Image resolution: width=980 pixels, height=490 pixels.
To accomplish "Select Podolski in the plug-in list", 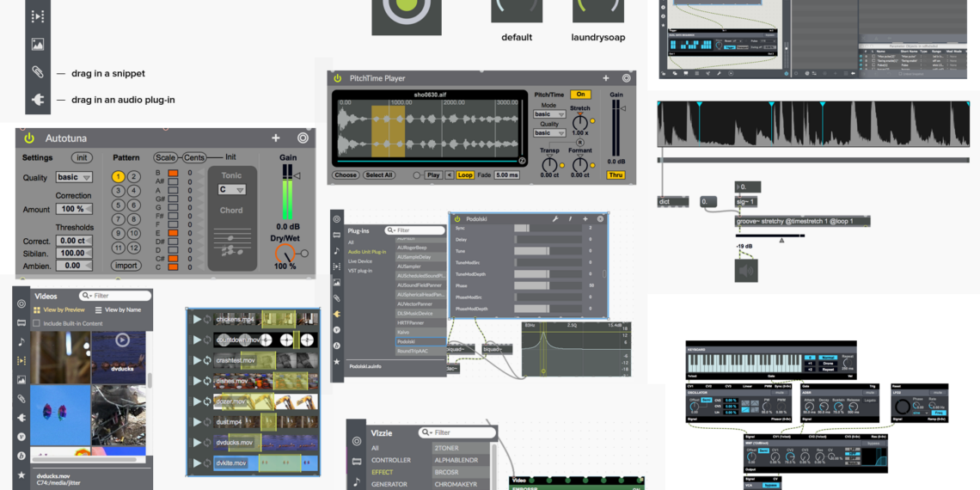I will click(x=406, y=341).
